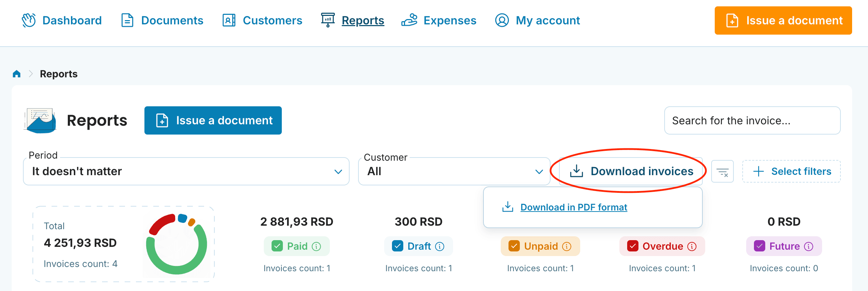Uncheck the Draft status checkbox
Screen dimensions: 868x291
tap(398, 246)
